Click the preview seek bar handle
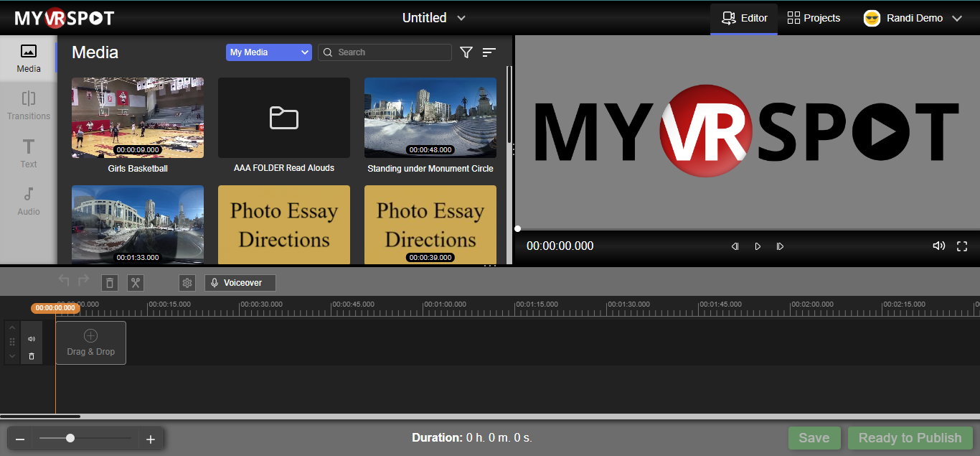This screenshot has height=456, width=980. [x=517, y=228]
